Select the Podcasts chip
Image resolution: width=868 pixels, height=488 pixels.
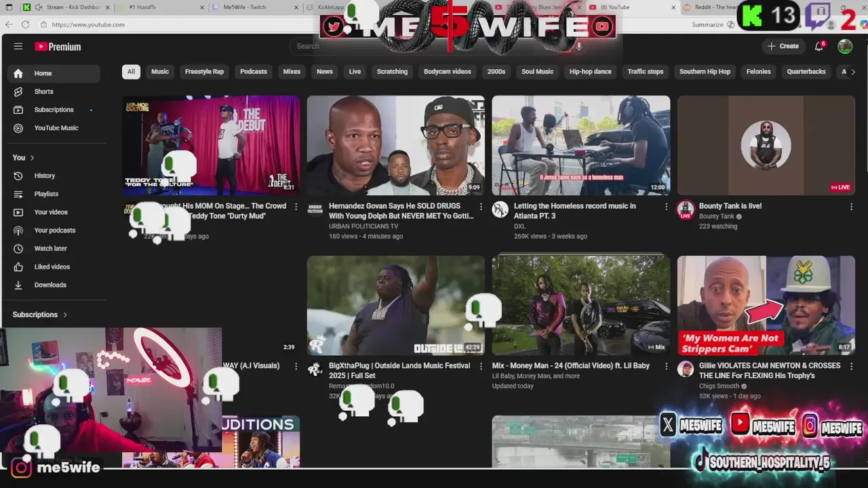pyautogui.click(x=254, y=72)
